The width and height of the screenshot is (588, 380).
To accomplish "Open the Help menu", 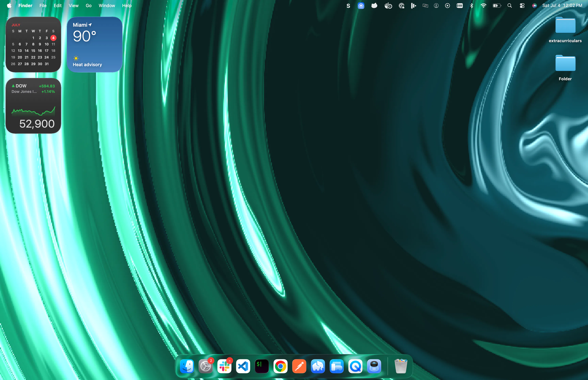I will click(x=127, y=5).
